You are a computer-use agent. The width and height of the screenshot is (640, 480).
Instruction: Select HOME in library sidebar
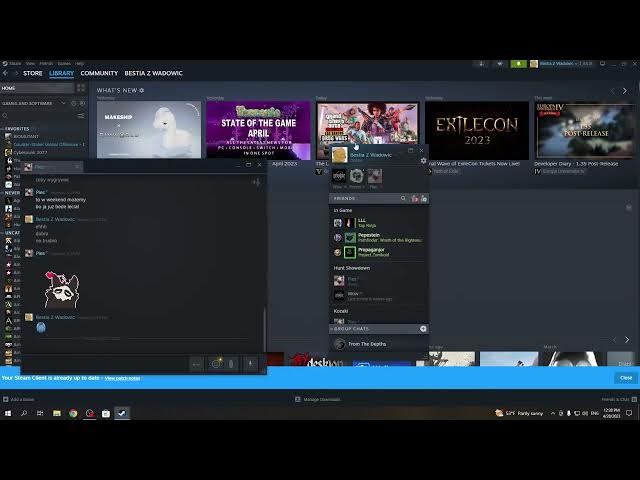[37, 88]
